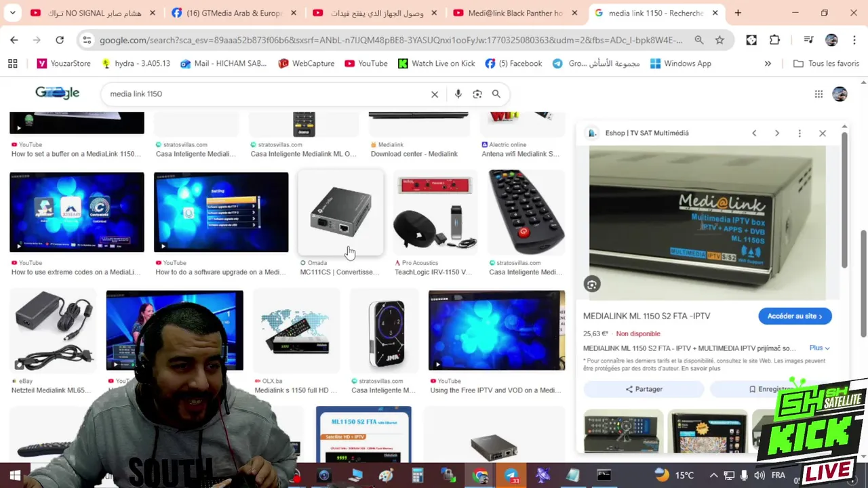The height and width of the screenshot is (488, 868).
Task: Clear the search box with the X
Action: pyautogui.click(x=435, y=94)
